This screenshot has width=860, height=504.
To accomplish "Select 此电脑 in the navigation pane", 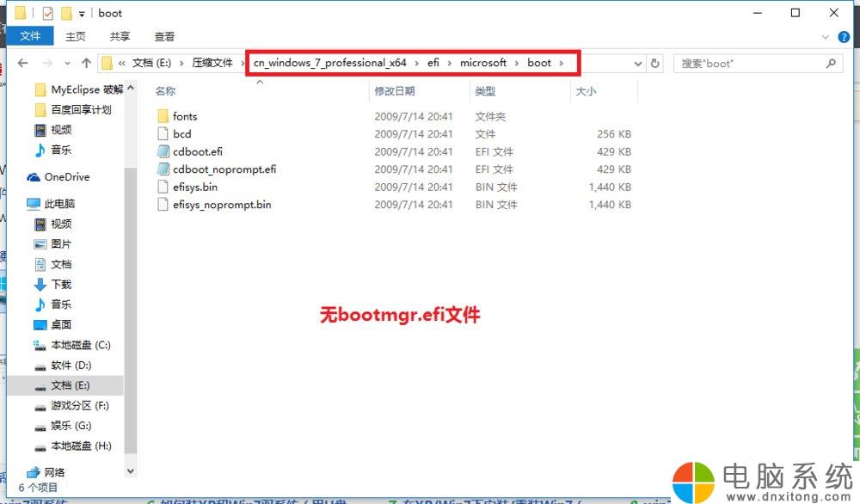I will 51,204.
